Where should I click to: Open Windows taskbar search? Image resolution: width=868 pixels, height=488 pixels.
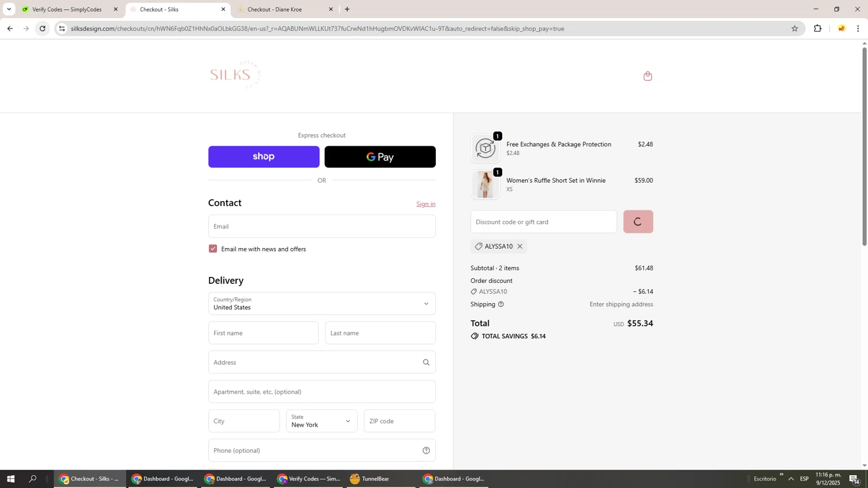tap(32, 479)
